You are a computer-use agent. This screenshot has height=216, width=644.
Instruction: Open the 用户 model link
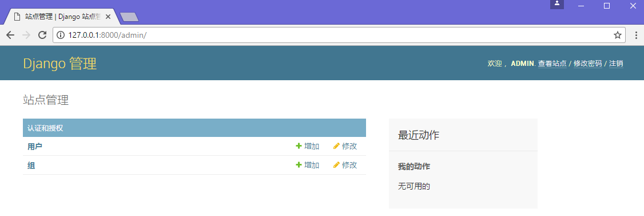click(35, 147)
